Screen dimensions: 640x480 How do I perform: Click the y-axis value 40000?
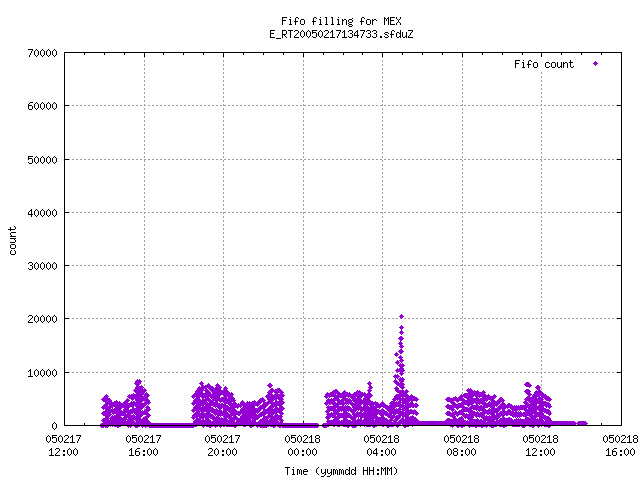(42, 213)
